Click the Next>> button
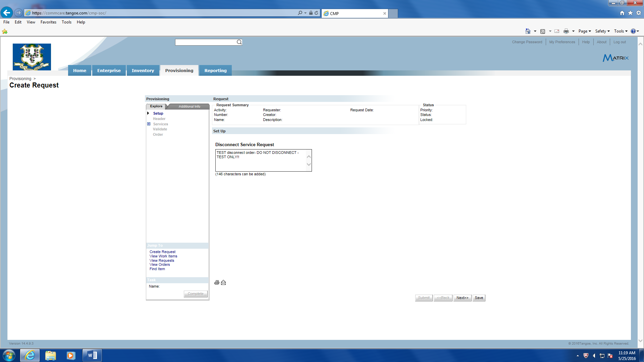This screenshot has width=644, height=362. pyautogui.click(x=462, y=298)
